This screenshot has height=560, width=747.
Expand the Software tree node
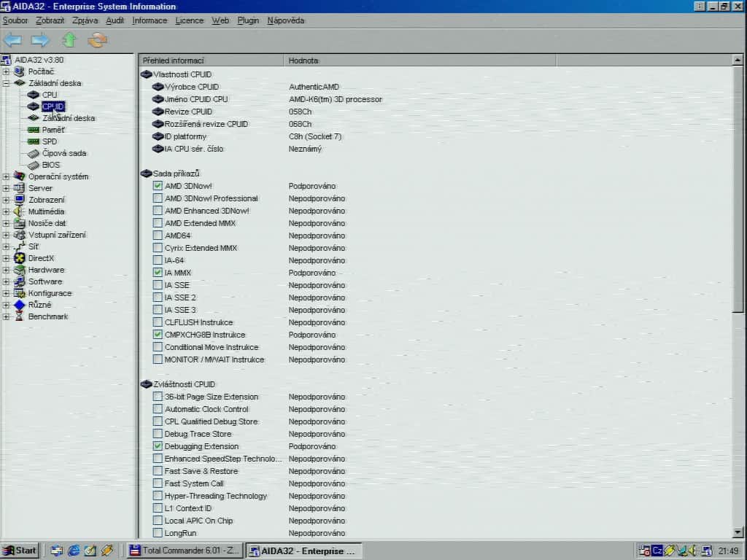tap(6, 281)
